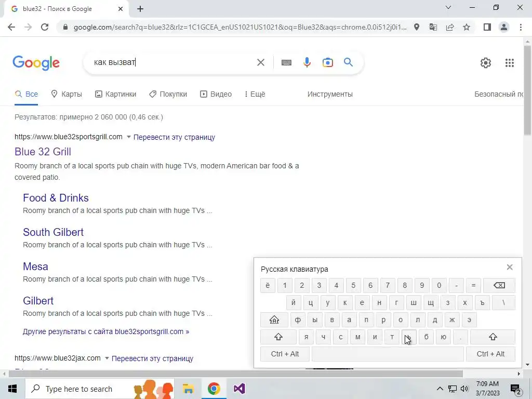
Task: Tap the ь key on virtual keyboard
Action: click(x=409, y=337)
